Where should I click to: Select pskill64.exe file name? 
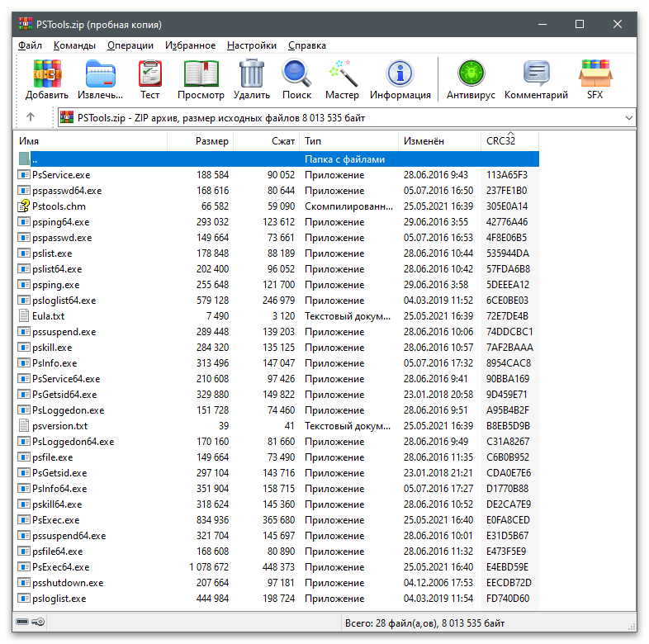click(x=57, y=504)
